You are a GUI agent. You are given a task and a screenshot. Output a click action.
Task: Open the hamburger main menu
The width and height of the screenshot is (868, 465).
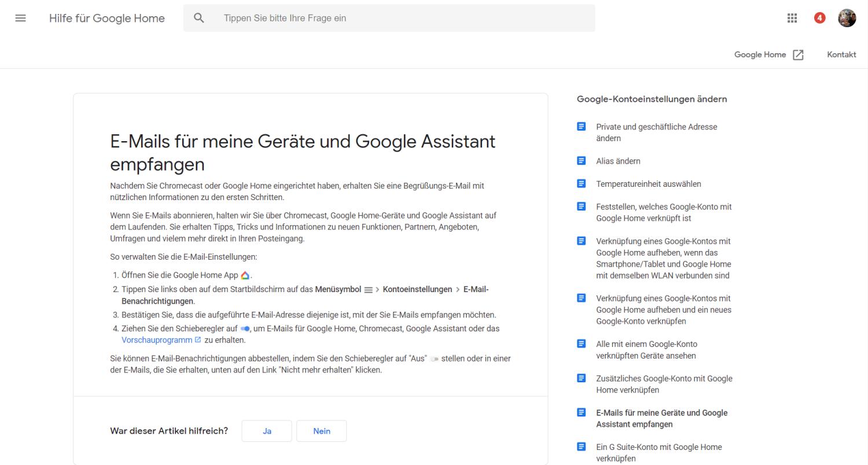click(21, 18)
